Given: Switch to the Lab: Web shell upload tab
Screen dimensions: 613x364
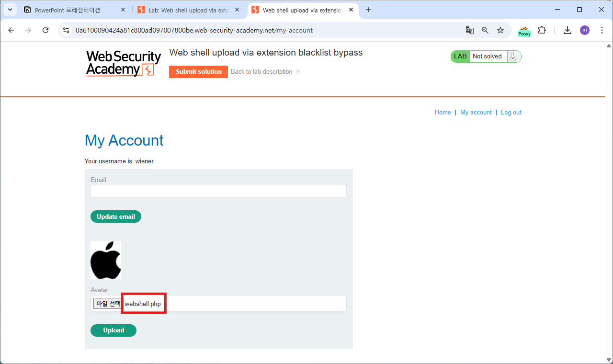Looking at the screenshot, I should [188, 10].
